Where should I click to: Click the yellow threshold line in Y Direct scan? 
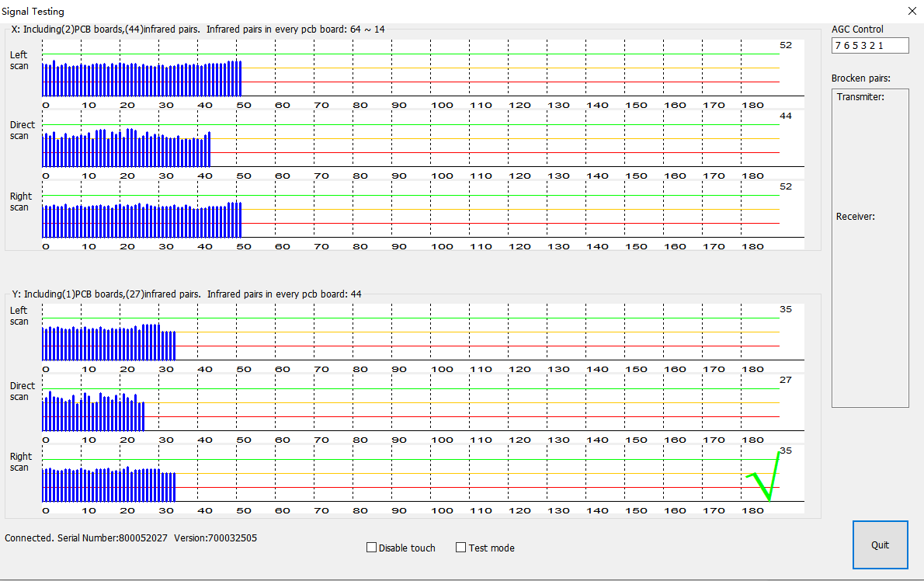point(466,402)
